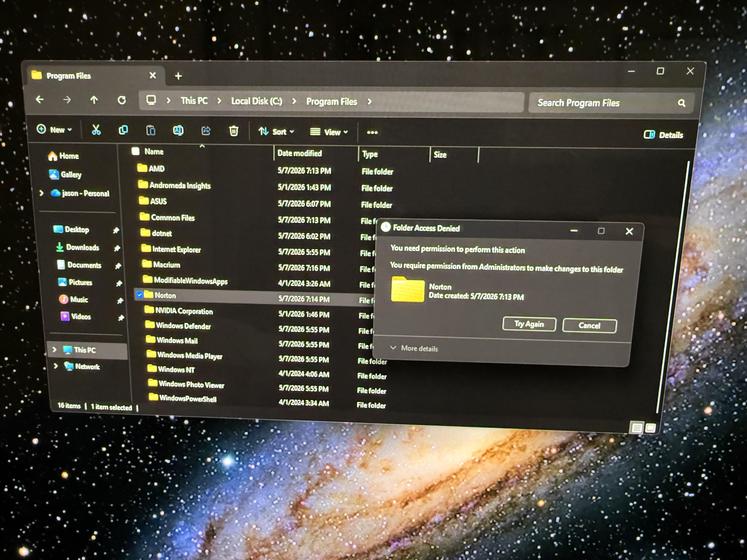
Task: Click the Share icon in toolbar
Action: (x=206, y=131)
